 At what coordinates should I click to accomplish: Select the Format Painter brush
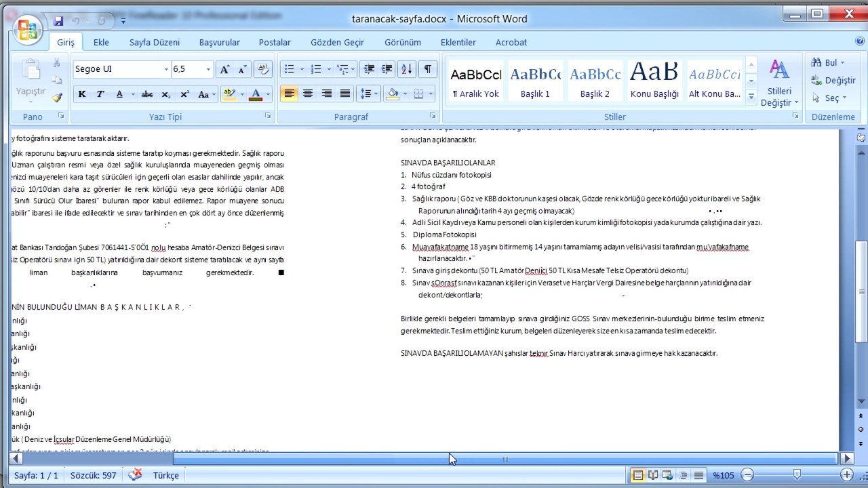coord(57,98)
